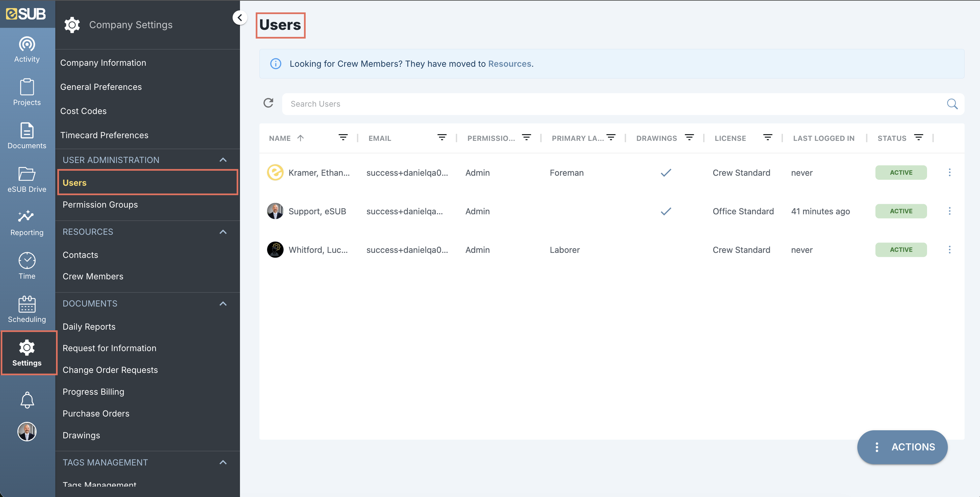Viewport: 980px width, 497px height.
Task: Collapse the Tags Management section
Action: [x=223, y=462]
